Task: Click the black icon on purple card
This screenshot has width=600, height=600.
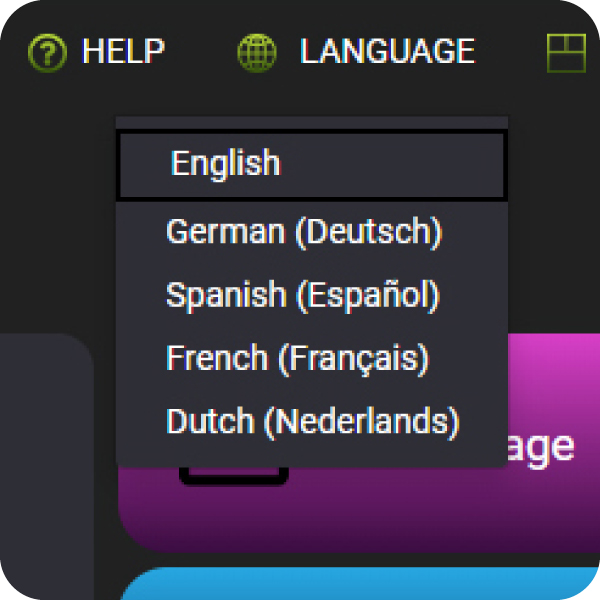Action: (234, 476)
